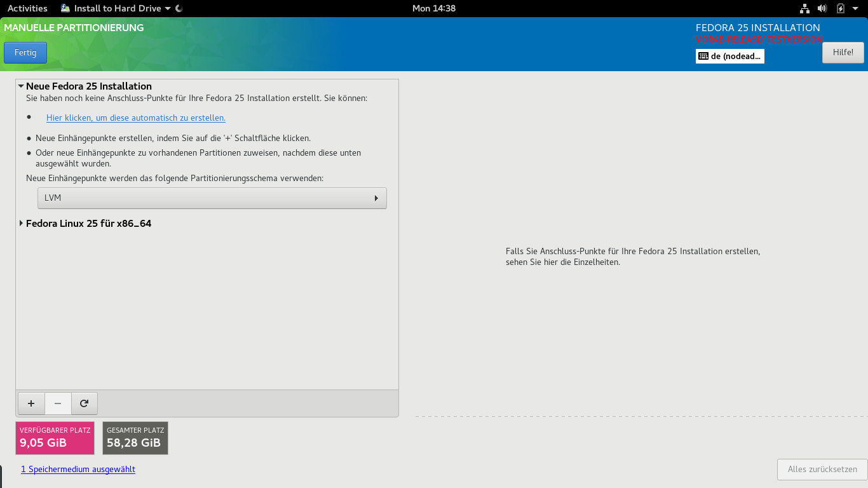The image size is (868, 488).
Task: Click the text 'Sie haben noch keine Anschluss-Punkte'
Action: [196, 98]
